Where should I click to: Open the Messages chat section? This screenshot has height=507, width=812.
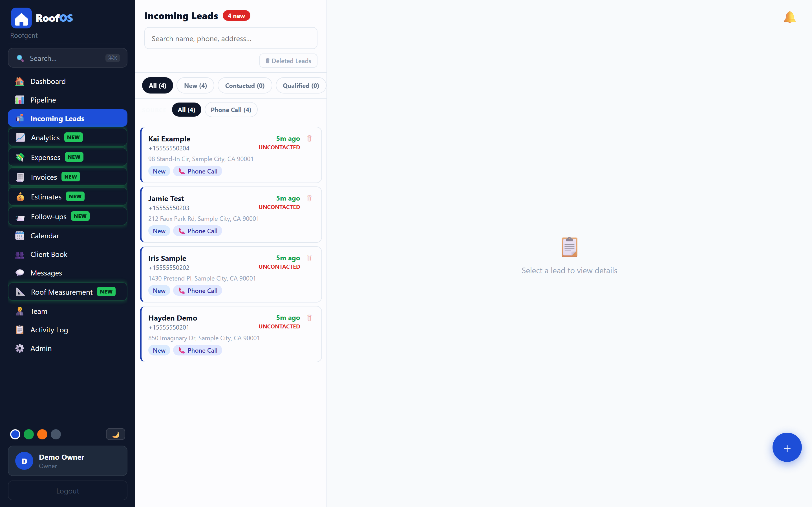coord(46,273)
